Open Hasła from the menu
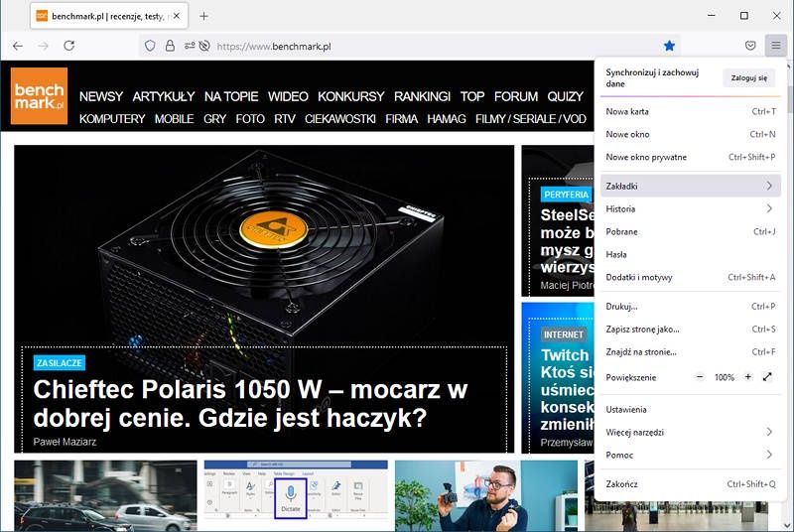Viewport: 794px width, 532px height. (x=690, y=255)
